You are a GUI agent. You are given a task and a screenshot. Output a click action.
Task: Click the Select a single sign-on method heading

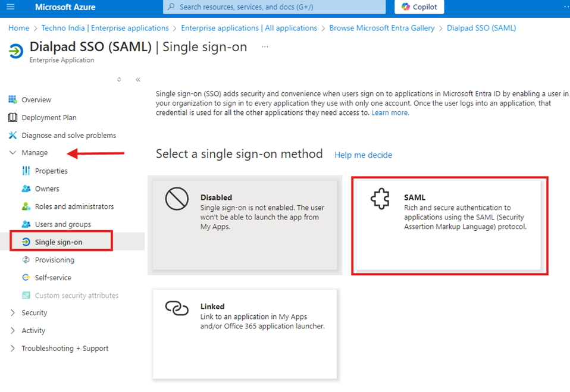tap(239, 154)
